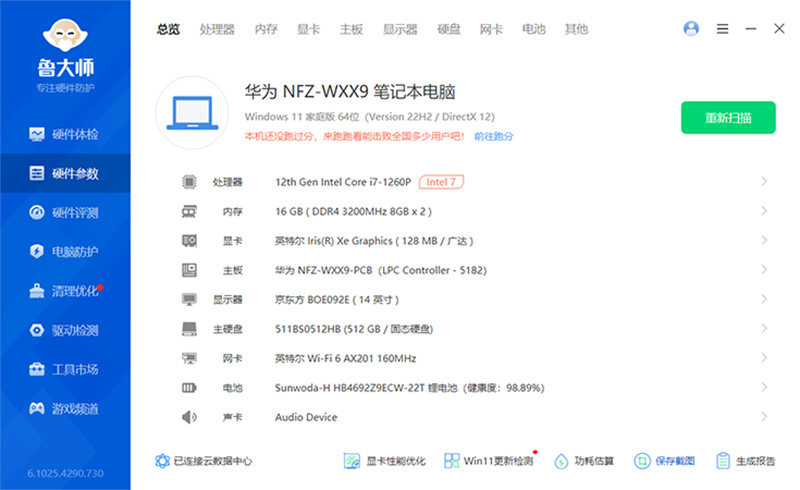800x490 pixels.
Task: Switch to the 主板 tab
Action: coord(351,29)
